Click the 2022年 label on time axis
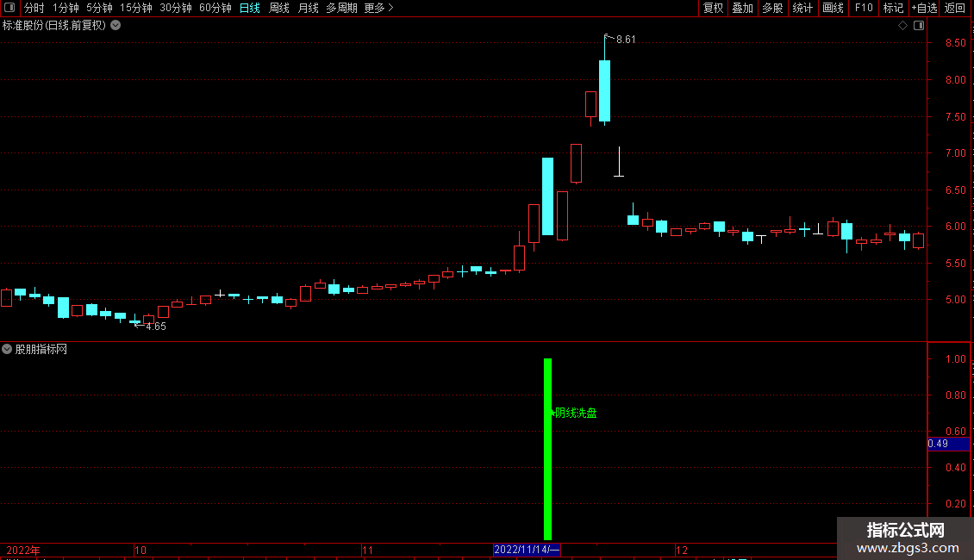 point(23,550)
